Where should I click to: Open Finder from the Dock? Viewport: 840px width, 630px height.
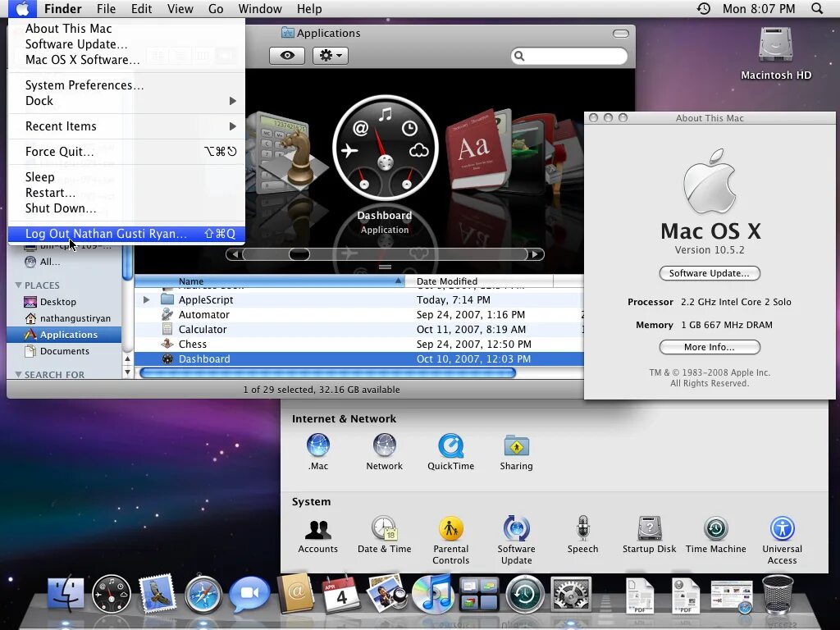pos(66,594)
